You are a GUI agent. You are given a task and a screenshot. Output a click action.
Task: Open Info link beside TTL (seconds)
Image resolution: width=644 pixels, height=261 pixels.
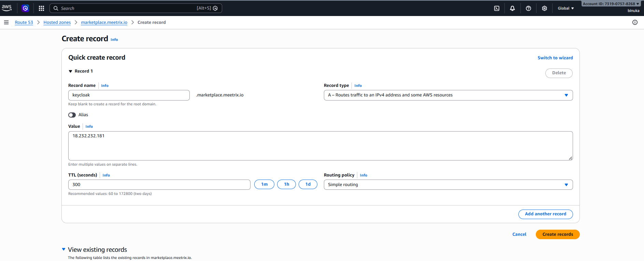[x=106, y=175]
